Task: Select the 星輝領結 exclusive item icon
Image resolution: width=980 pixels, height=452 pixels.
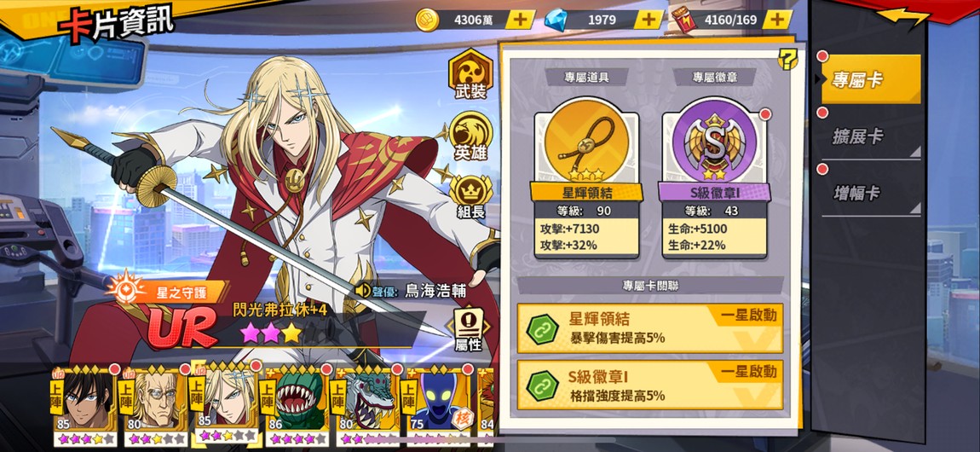Action: [585, 148]
